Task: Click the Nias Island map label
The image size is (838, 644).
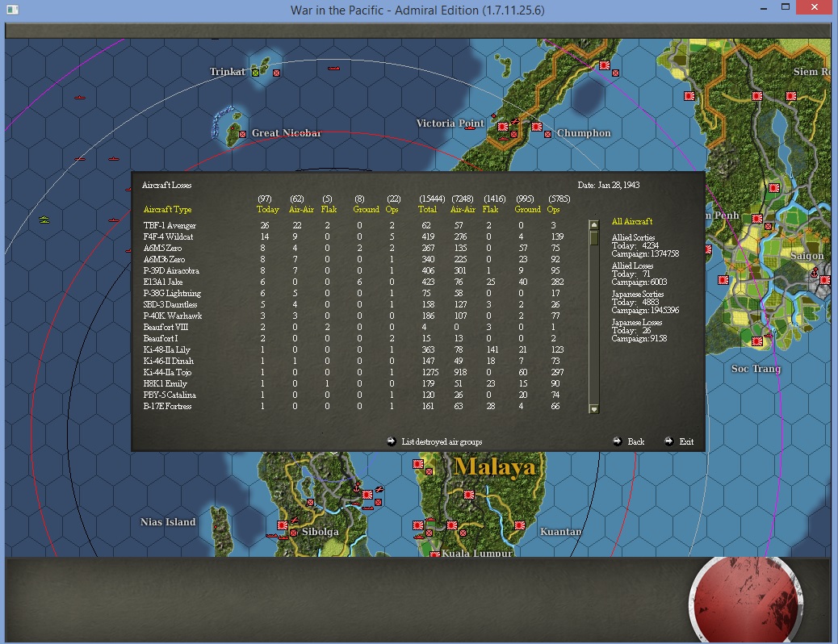Action: (168, 522)
